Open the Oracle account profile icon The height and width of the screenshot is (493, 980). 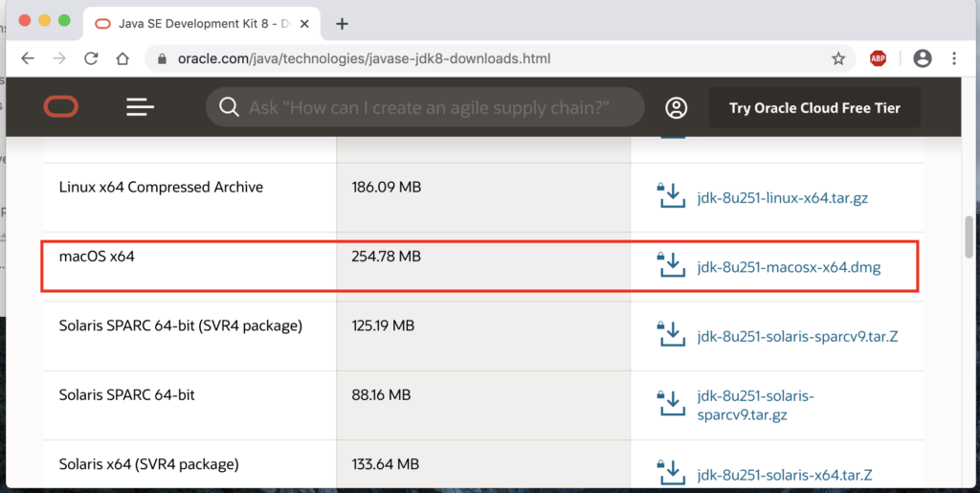[x=677, y=107]
